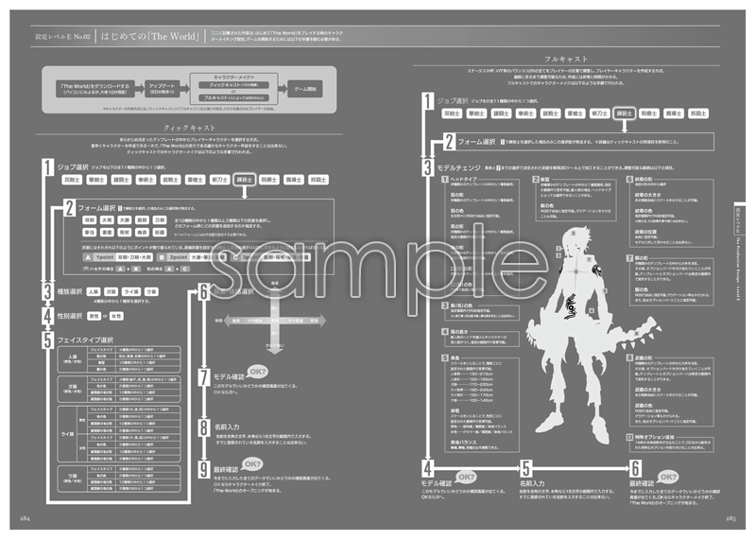Viewport: 756px width, 540px height.
Task: Click OK? bubble beside Quick Cast 最終確認
Action: pyautogui.click(x=252, y=464)
